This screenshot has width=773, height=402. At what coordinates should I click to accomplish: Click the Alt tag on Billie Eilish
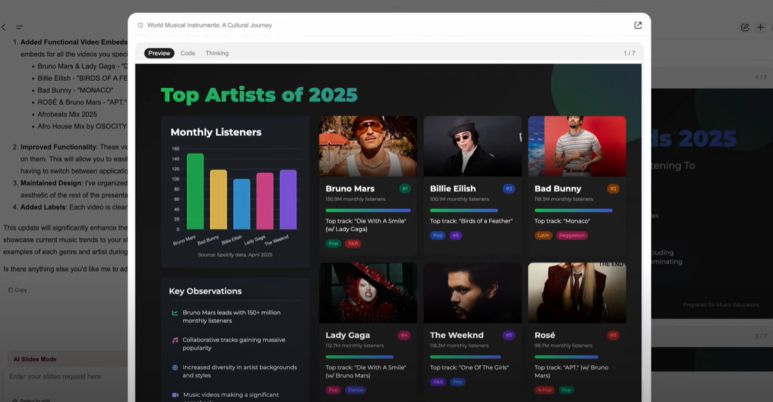pos(456,236)
